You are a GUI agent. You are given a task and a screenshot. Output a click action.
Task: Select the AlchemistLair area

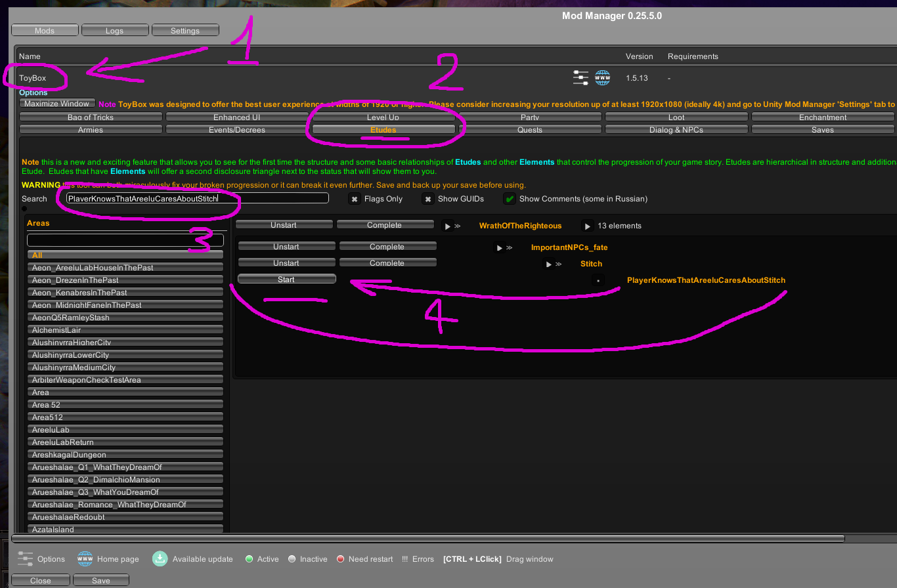(x=125, y=329)
